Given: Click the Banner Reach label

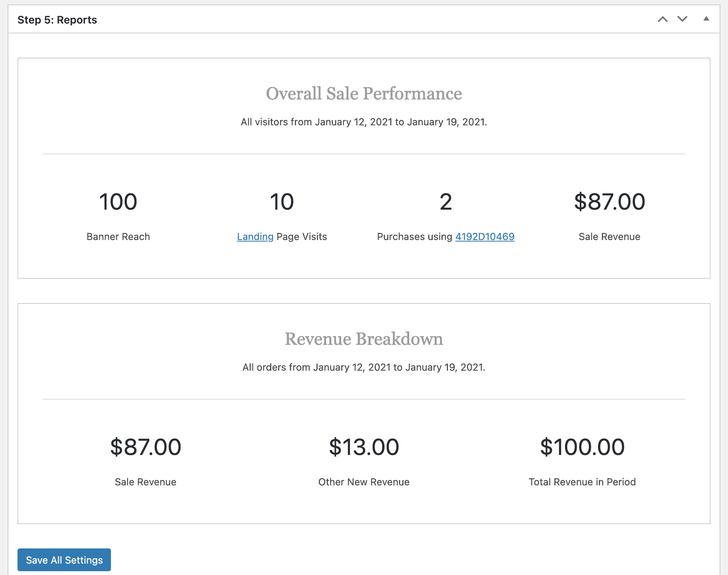Looking at the screenshot, I should pos(118,237).
